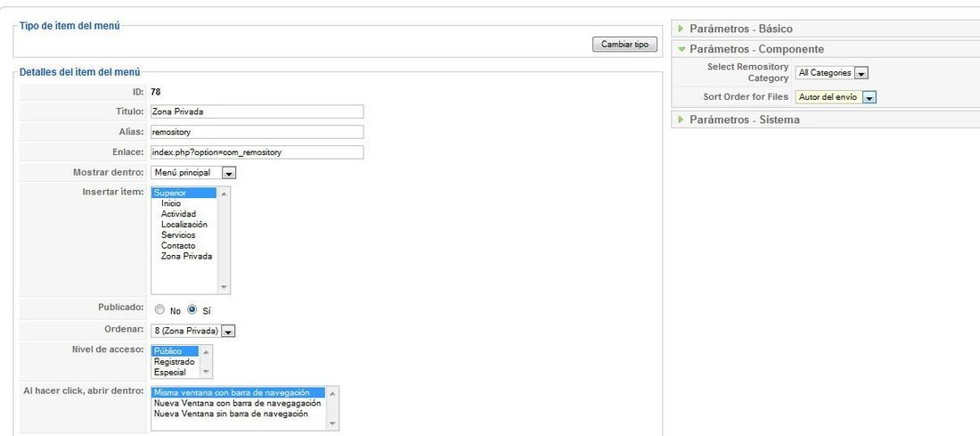980x436 pixels.
Task: Click Insertar ítem list scroll down arrow
Action: point(225,287)
